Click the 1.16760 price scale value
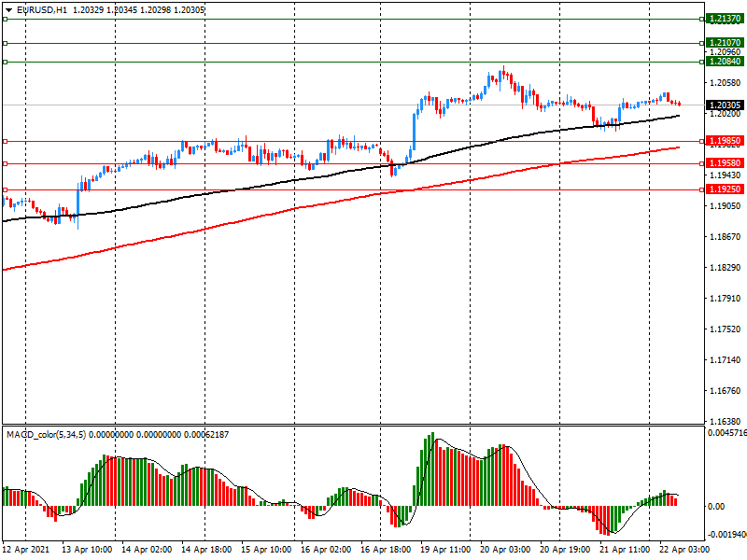Viewport: 747px width, 560px height. tap(726, 391)
